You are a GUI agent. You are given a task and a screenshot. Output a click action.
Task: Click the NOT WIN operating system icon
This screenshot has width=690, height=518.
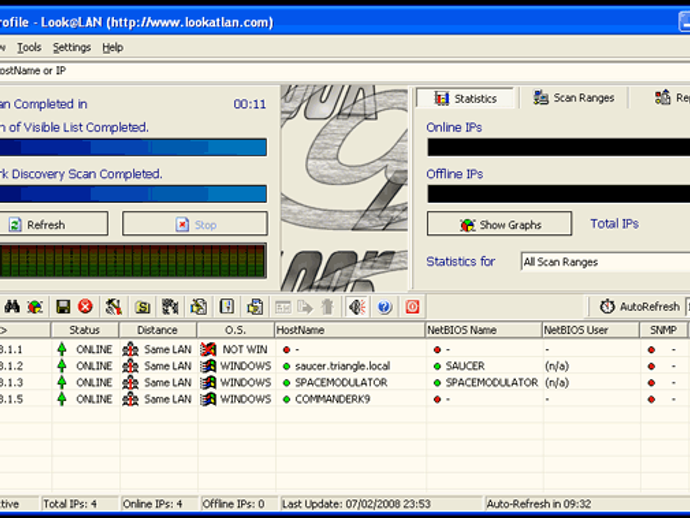(x=208, y=349)
